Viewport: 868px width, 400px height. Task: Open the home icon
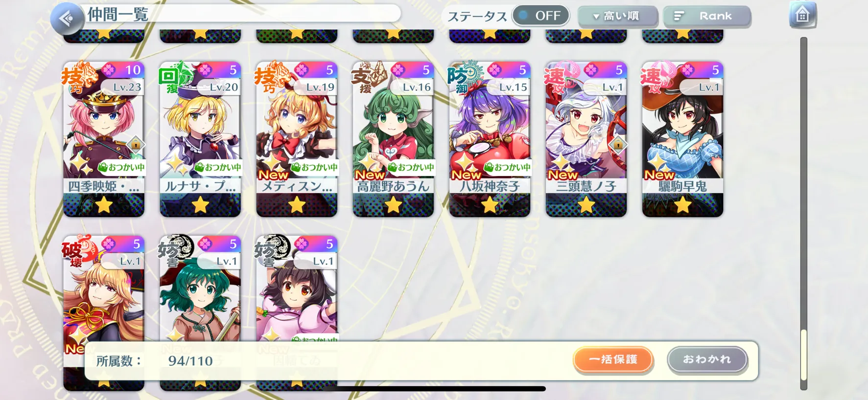coord(802,15)
